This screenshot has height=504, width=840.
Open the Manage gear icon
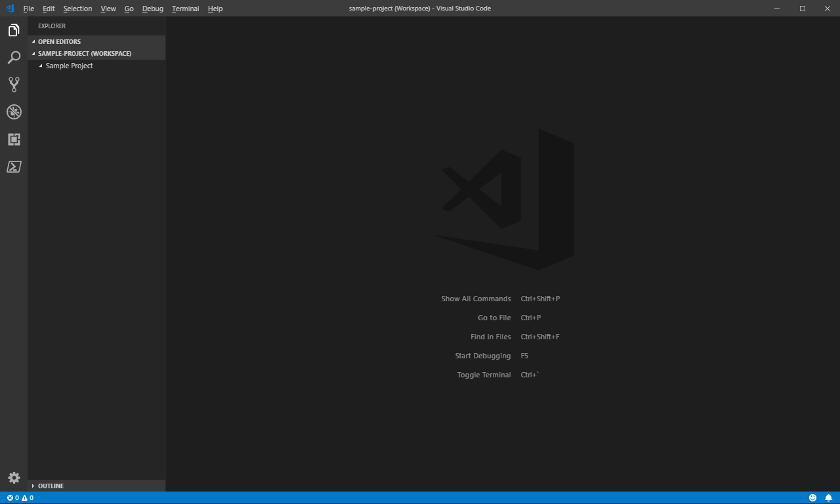click(x=14, y=478)
